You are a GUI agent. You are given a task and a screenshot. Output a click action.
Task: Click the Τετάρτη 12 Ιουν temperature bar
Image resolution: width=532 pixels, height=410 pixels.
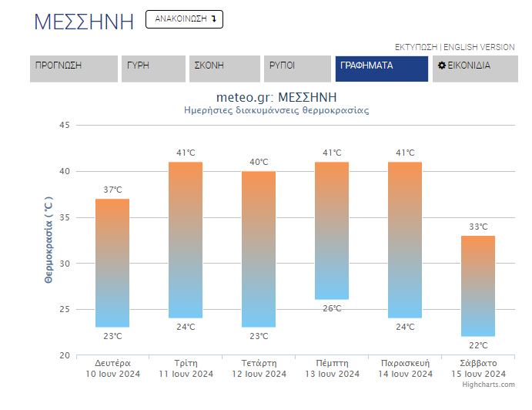coord(259,249)
